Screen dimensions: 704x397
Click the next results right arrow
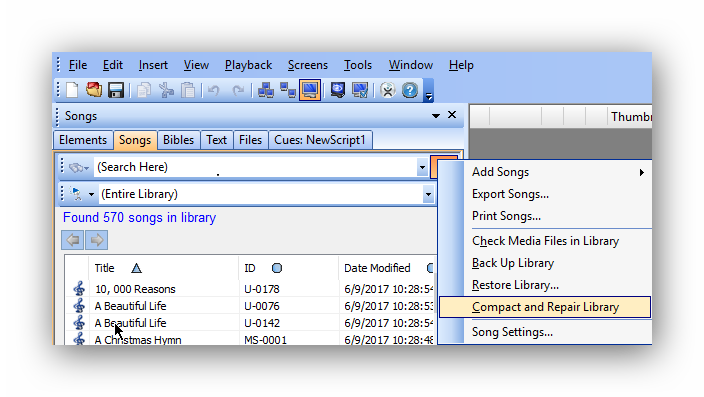[97, 240]
